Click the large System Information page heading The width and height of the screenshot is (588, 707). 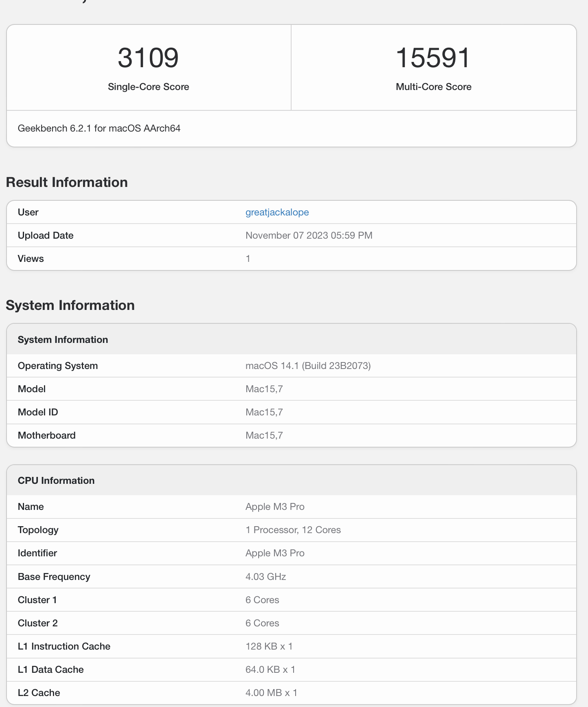(70, 305)
